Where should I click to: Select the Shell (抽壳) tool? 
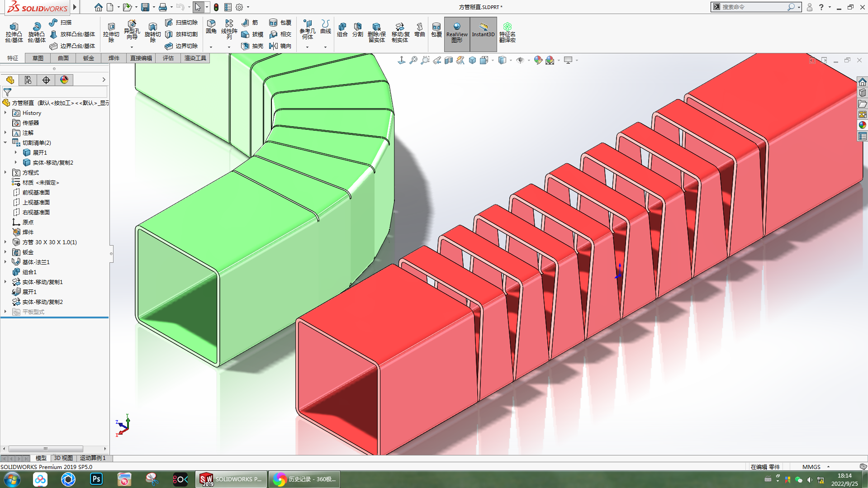(252, 46)
